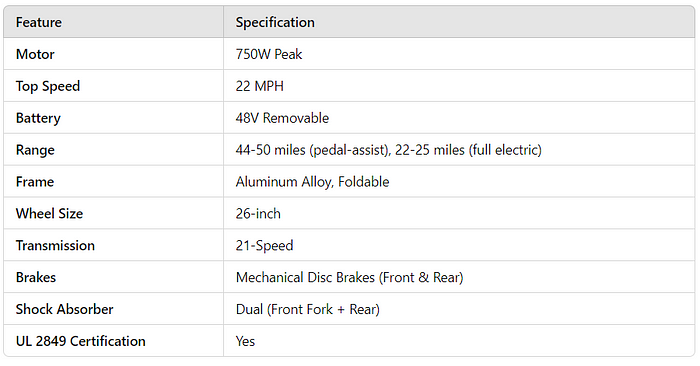Select the Range row label
The image size is (700, 366).
pyautogui.click(x=35, y=150)
